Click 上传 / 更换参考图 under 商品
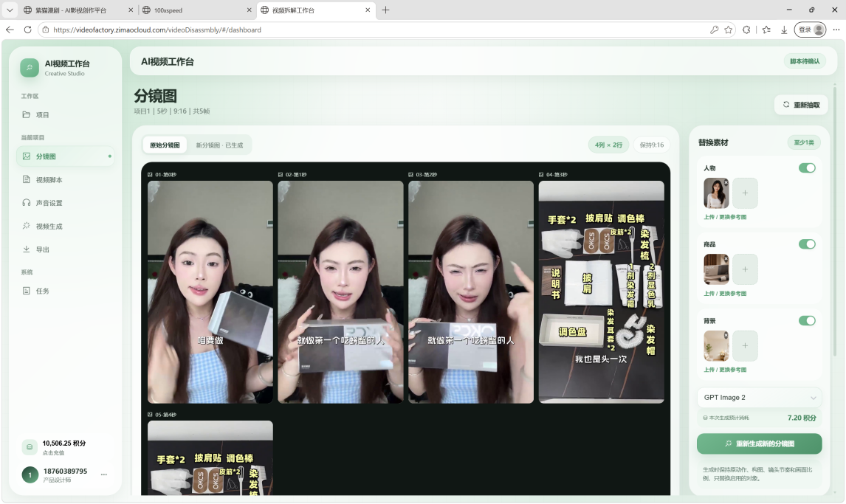The height and width of the screenshot is (504, 846). pyautogui.click(x=725, y=294)
